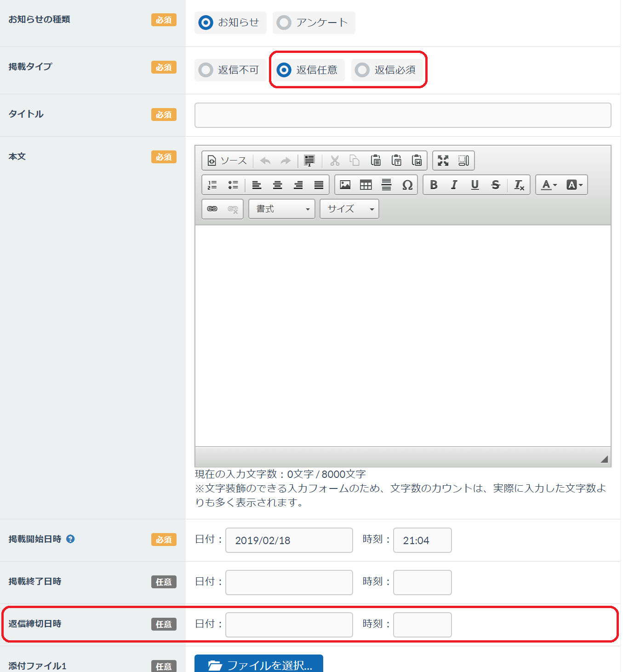Toggle bold formatting
Image resolution: width=623 pixels, height=672 pixels.
point(433,185)
